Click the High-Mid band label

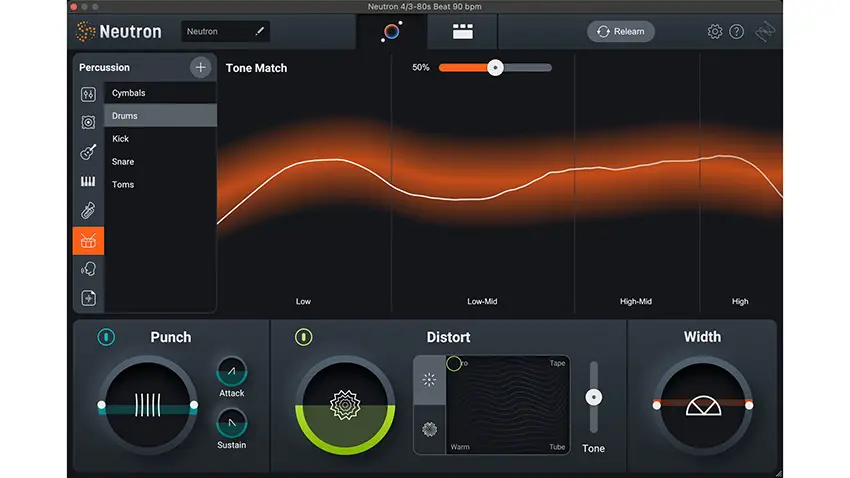coord(636,301)
